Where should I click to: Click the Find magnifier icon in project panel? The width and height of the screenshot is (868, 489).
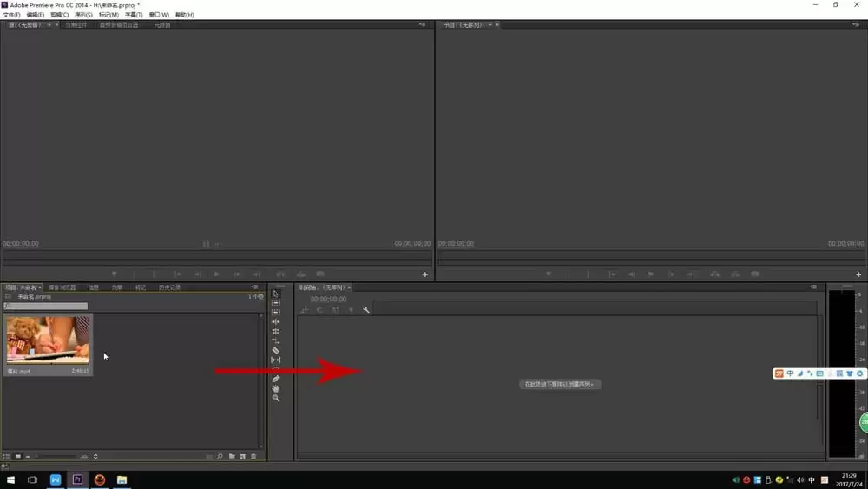click(x=220, y=456)
